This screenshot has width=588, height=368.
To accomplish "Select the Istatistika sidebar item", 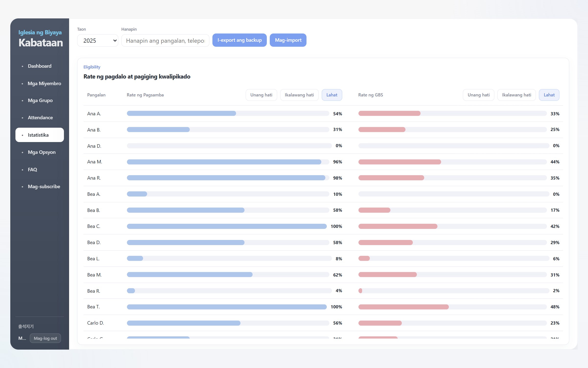I will point(39,135).
